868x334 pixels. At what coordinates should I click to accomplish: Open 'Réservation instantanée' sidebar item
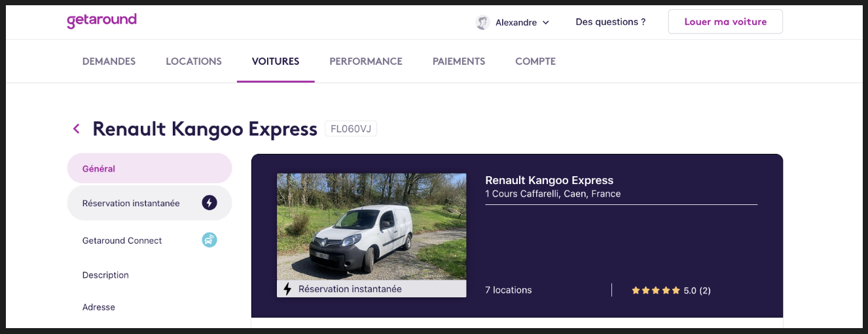tap(149, 203)
